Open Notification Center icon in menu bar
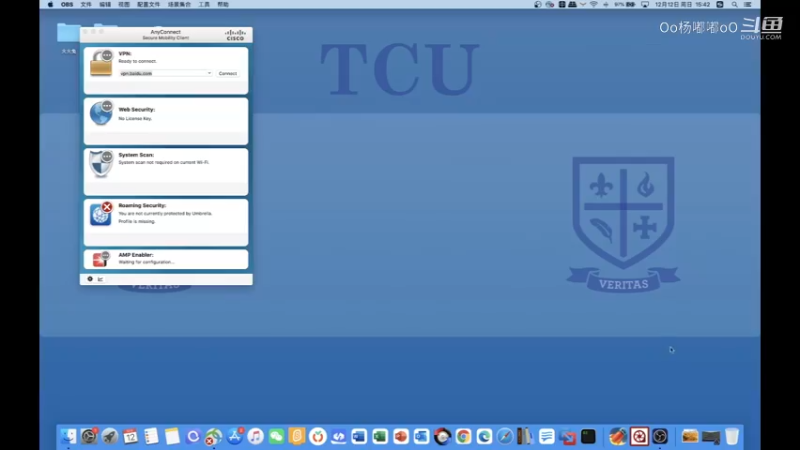800x450 pixels. tap(748, 4)
